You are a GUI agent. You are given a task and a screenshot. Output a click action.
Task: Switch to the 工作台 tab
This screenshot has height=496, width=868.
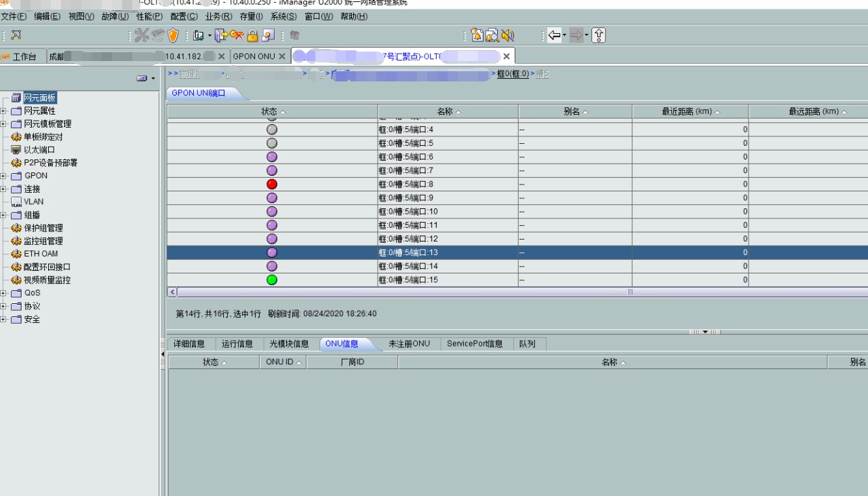coord(23,56)
